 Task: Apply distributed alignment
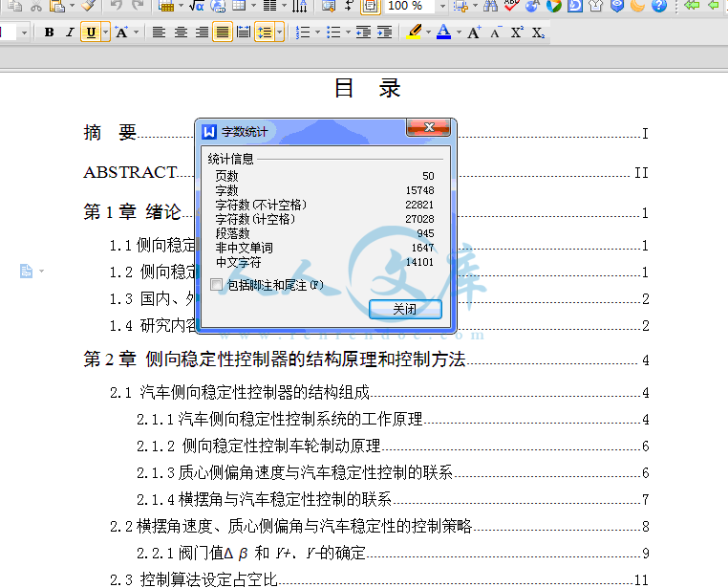[244, 33]
